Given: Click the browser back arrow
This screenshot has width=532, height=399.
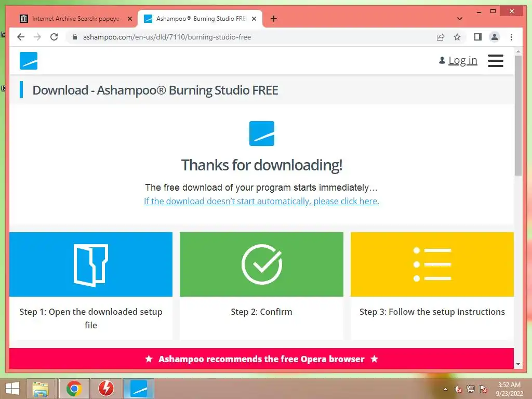Looking at the screenshot, I should tap(21, 37).
